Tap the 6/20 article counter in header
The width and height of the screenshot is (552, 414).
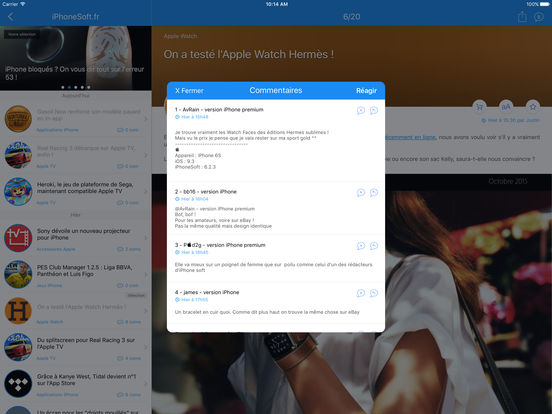tap(352, 17)
